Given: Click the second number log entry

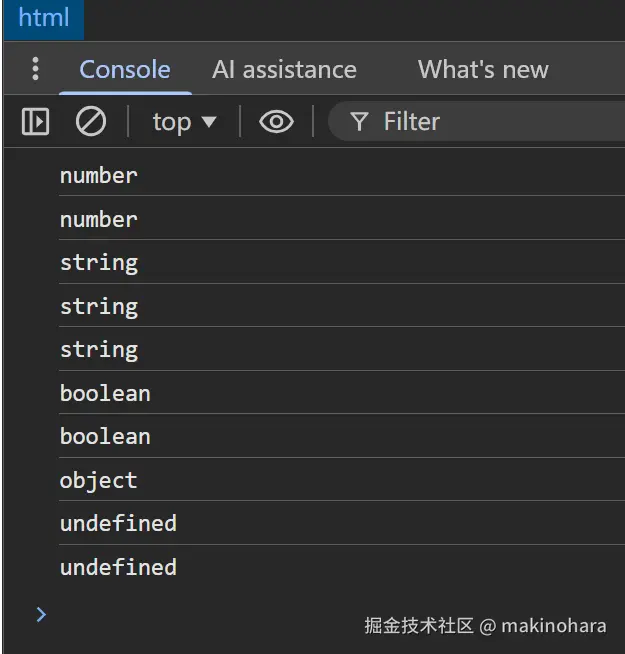Looking at the screenshot, I should point(99,219).
